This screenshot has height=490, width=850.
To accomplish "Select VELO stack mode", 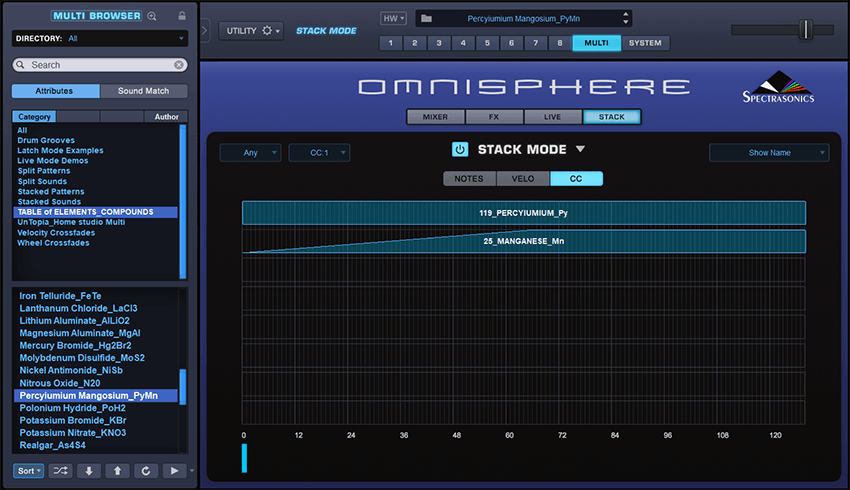I will (x=523, y=179).
